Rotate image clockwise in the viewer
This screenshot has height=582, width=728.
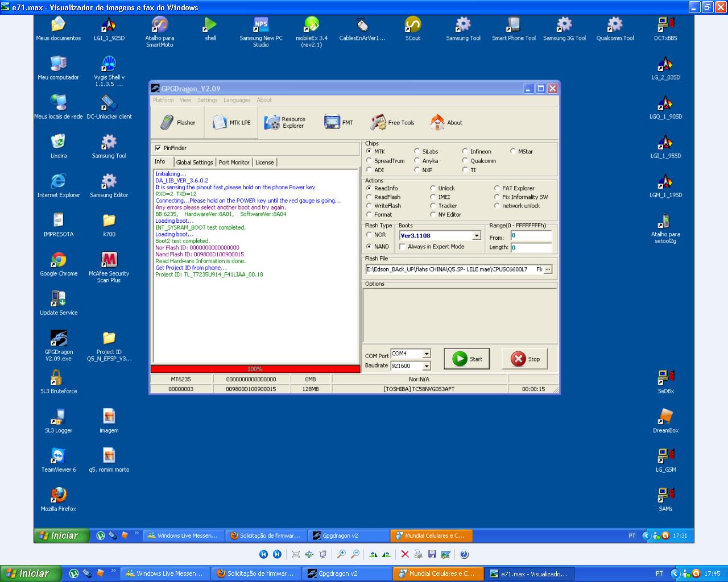[x=373, y=554]
